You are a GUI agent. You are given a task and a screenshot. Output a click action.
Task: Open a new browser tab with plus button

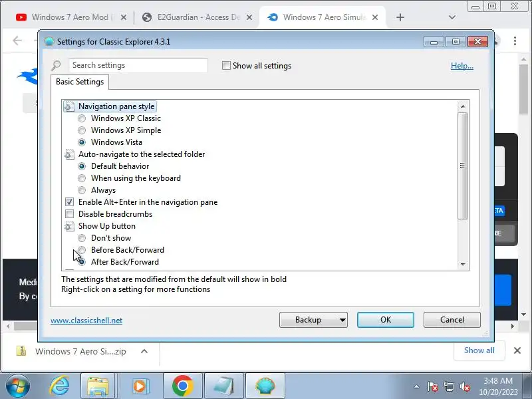(400, 17)
